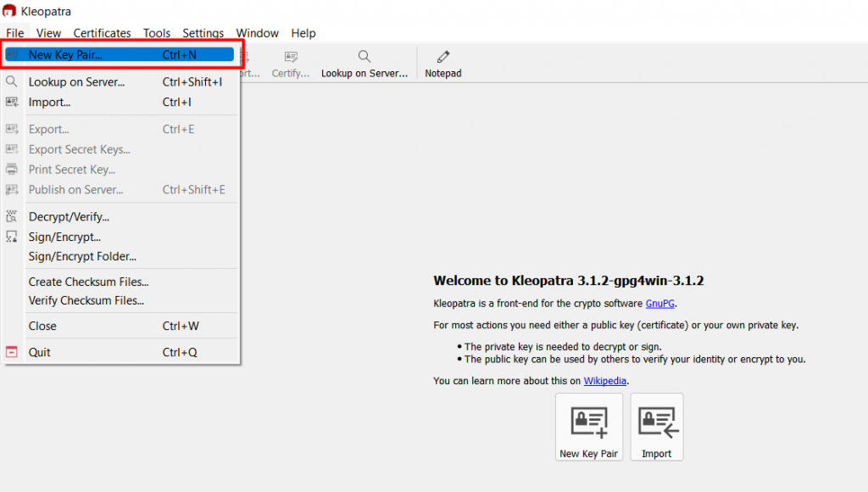Choose New Key Pair menu entry
The width and height of the screenshot is (868, 492).
pos(120,55)
